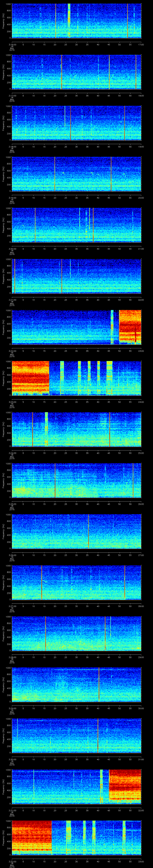Screen dimensions: 153x868
Task: Click the "20:00" end time label
Action: [141, 197]
